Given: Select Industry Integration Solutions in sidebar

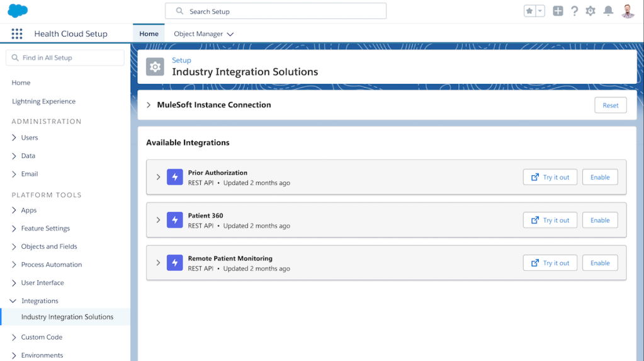Looking at the screenshot, I should click(x=67, y=317).
